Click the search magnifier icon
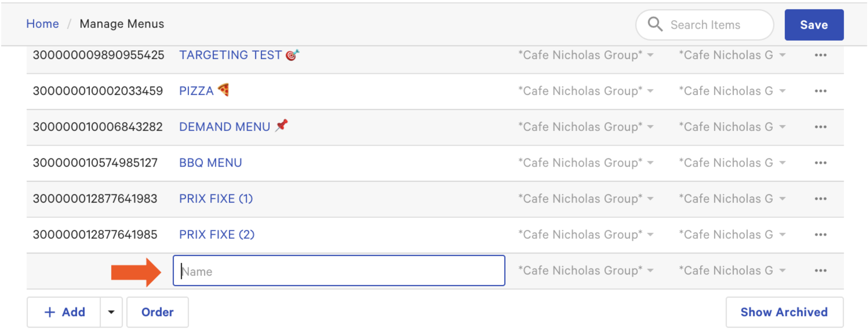The height and width of the screenshot is (330, 868). (655, 24)
